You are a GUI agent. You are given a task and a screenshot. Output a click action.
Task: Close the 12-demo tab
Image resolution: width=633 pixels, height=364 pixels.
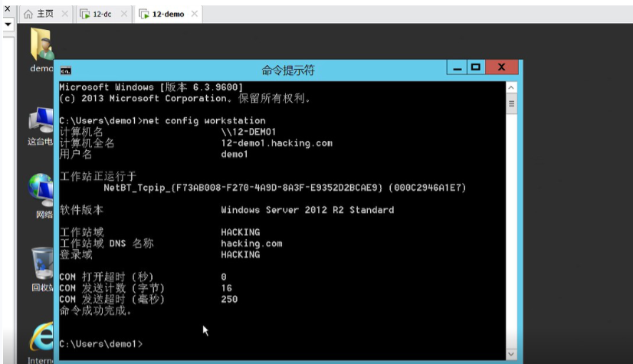(x=194, y=15)
